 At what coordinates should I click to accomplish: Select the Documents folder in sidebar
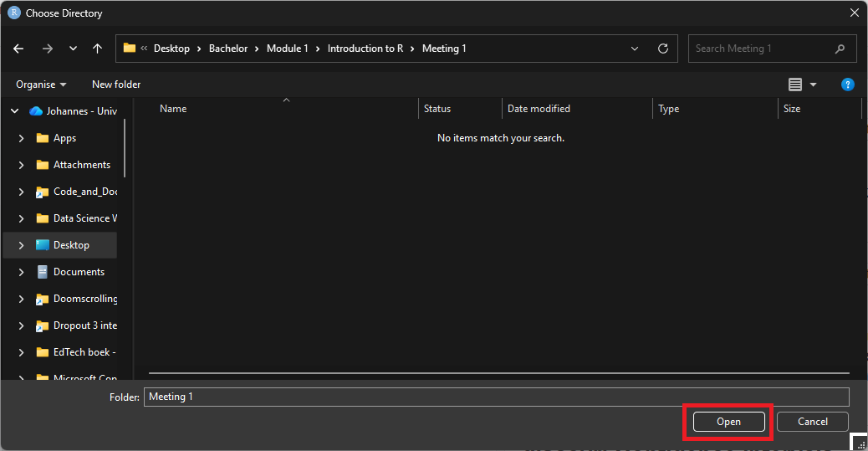(79, 272)
